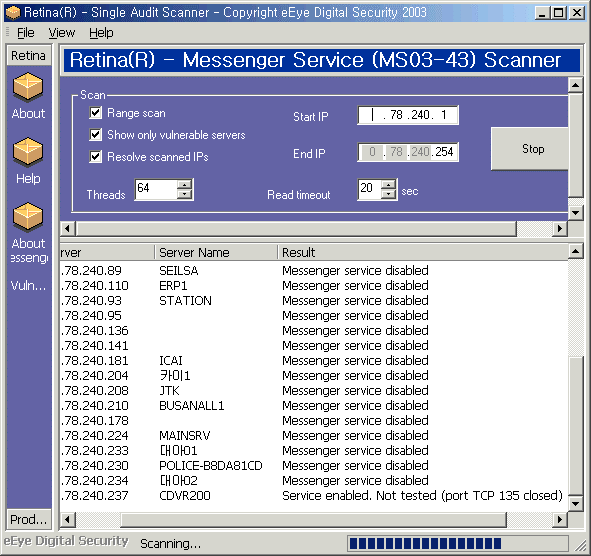Click scan panel scroll up arrow
This screenshot has height=556, width=591.
[x=576, y=85]
